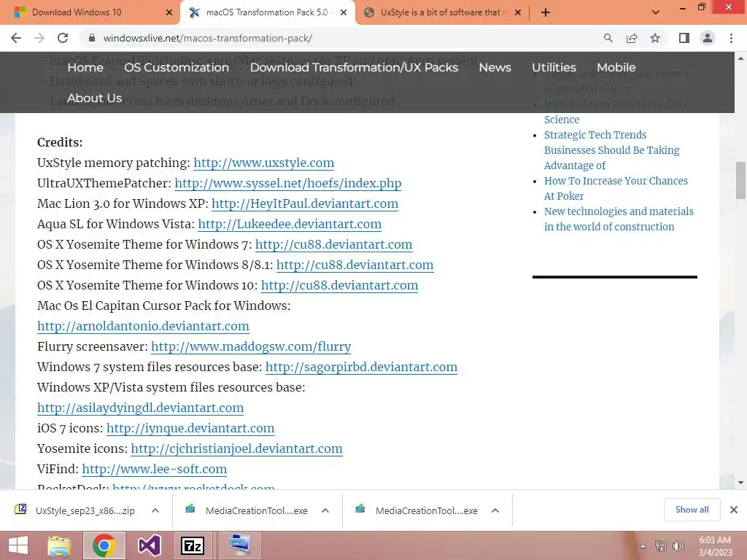Click the lock icon beside the URL
747x560 pixels.
point(92,38)
